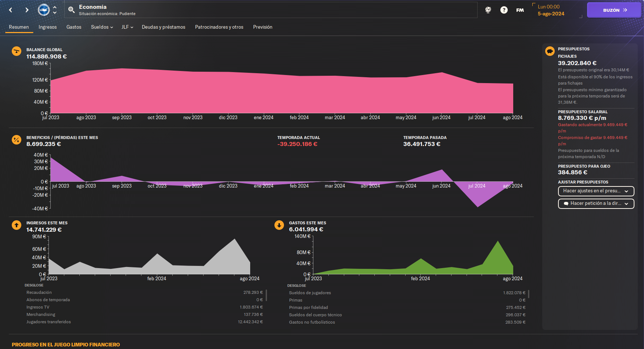Open the help question mark icon
The width and height of the screenshot is (644, 349).
point(504,10)
